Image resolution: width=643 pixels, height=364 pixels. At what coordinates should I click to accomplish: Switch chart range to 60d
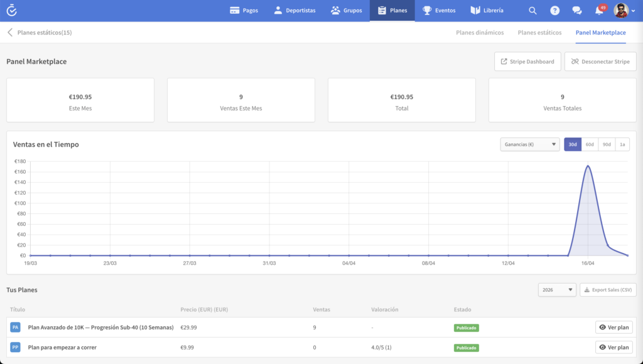(590, 144)
